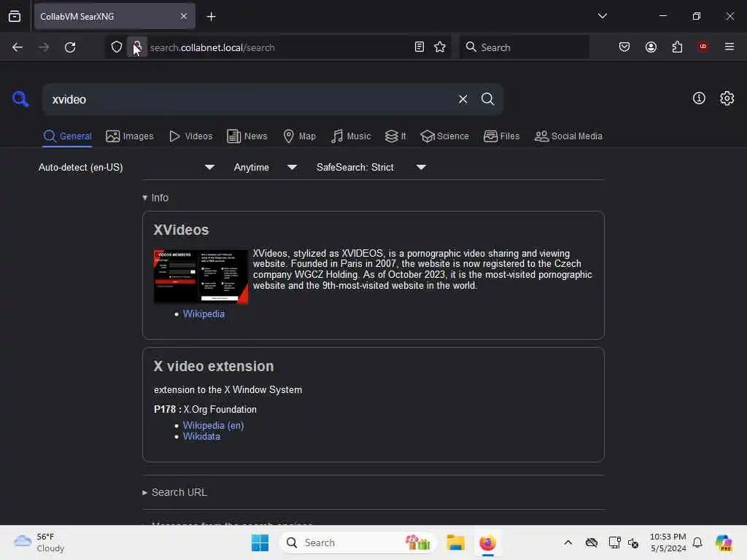Close the CollabVM SearXNG tab

click(184, 17)
